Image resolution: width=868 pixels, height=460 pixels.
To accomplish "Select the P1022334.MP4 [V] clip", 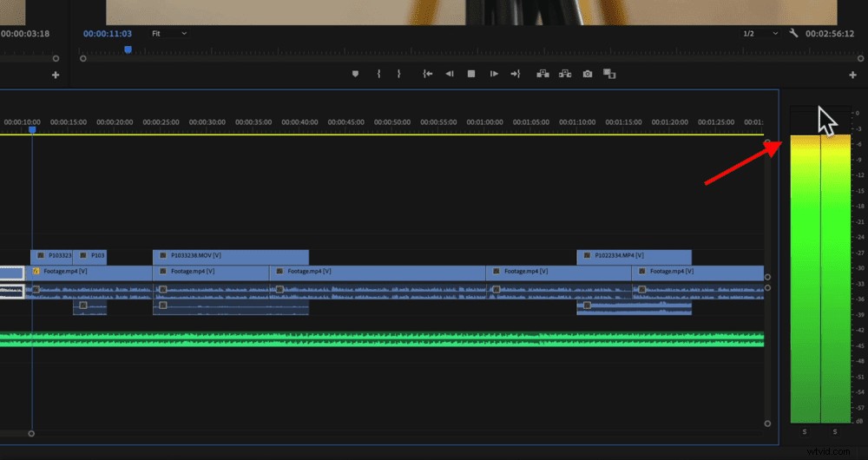I will [634, 257].
